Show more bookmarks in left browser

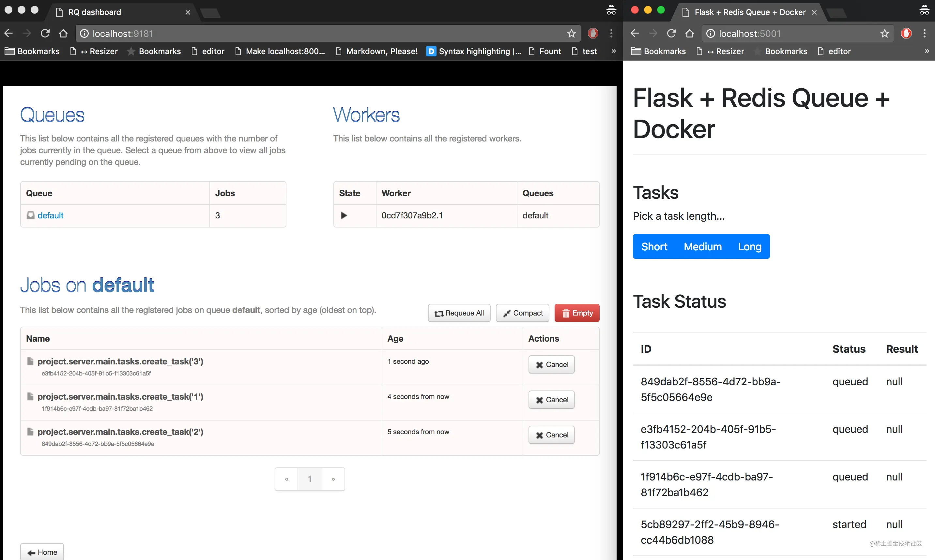614,51
